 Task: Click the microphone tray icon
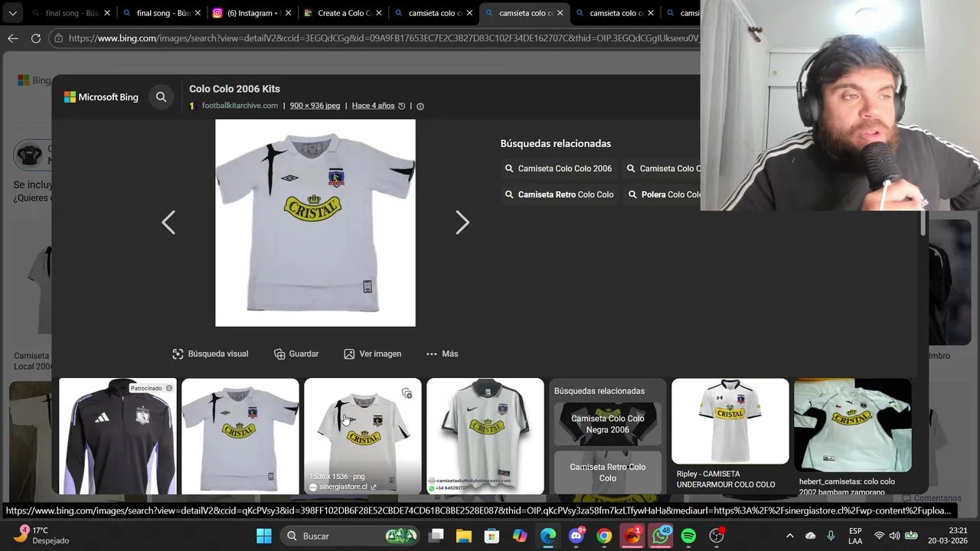831,536
